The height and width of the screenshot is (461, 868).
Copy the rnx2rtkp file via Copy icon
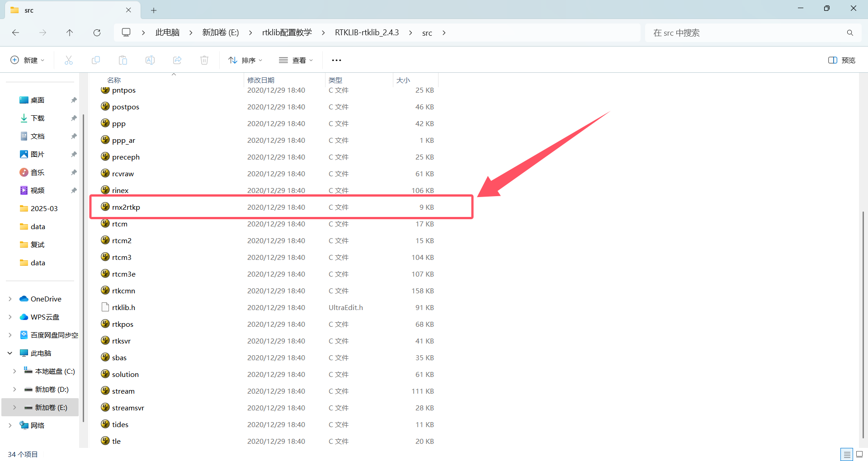click(x=95, y=60)
